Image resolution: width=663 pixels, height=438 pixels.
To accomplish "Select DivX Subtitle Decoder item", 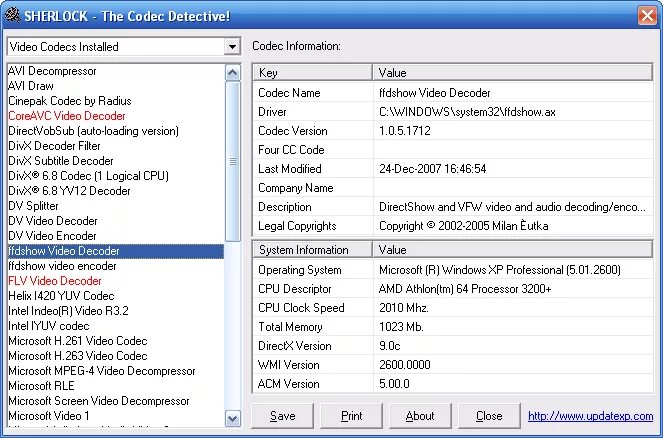I will (61, 161).
